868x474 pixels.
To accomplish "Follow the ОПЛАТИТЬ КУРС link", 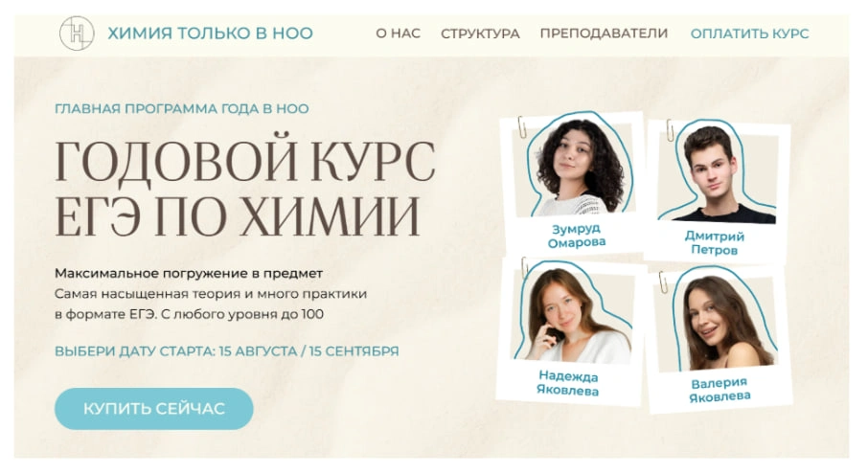I will [749, 34].
